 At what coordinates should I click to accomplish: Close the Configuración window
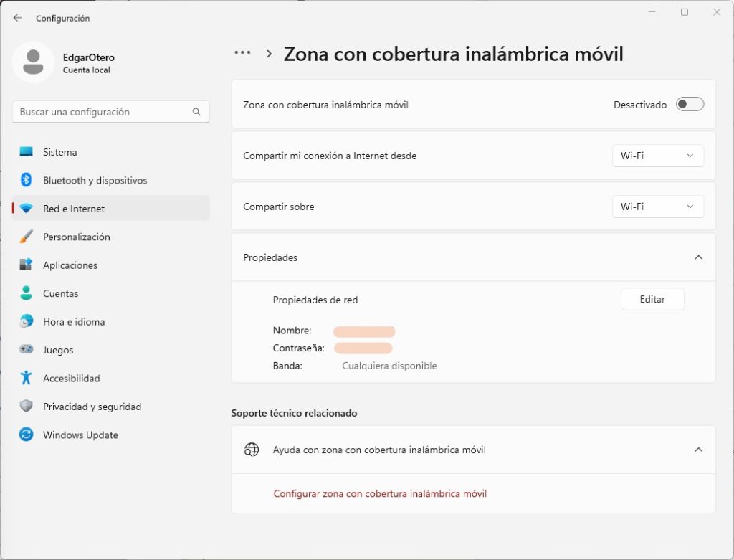point(717,12)
